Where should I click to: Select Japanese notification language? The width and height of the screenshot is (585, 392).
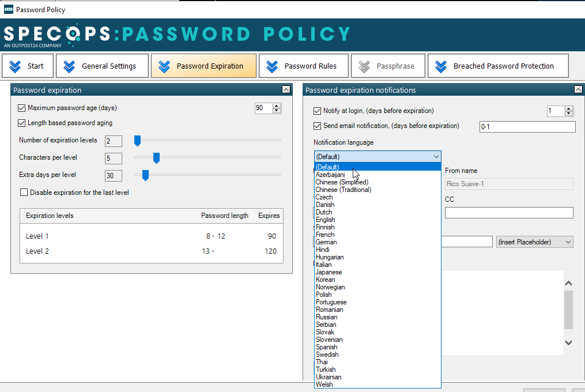[378, 272]
